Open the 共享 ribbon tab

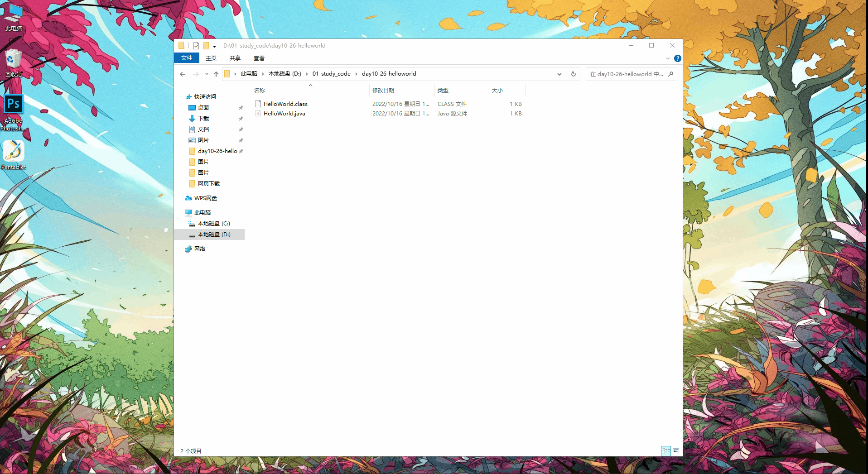pos(235,58)
